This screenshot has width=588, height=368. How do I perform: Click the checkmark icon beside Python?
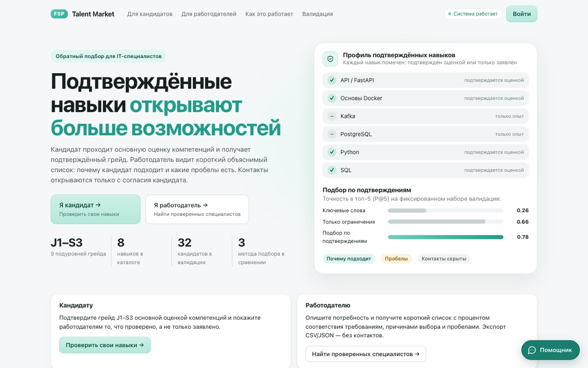pyautogui.click(x=332, y=152)
